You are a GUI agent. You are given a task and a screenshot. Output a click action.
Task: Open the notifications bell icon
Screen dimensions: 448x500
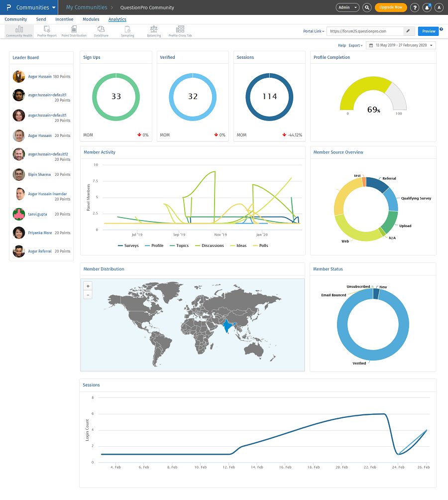[427, 7]
